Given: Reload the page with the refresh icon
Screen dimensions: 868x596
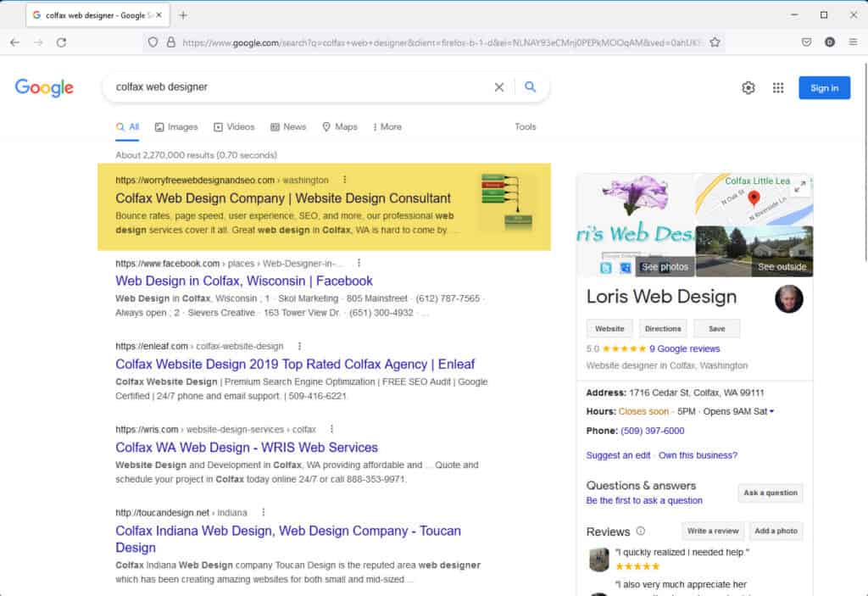Looking at the screenshot, I should coord(61,42).
